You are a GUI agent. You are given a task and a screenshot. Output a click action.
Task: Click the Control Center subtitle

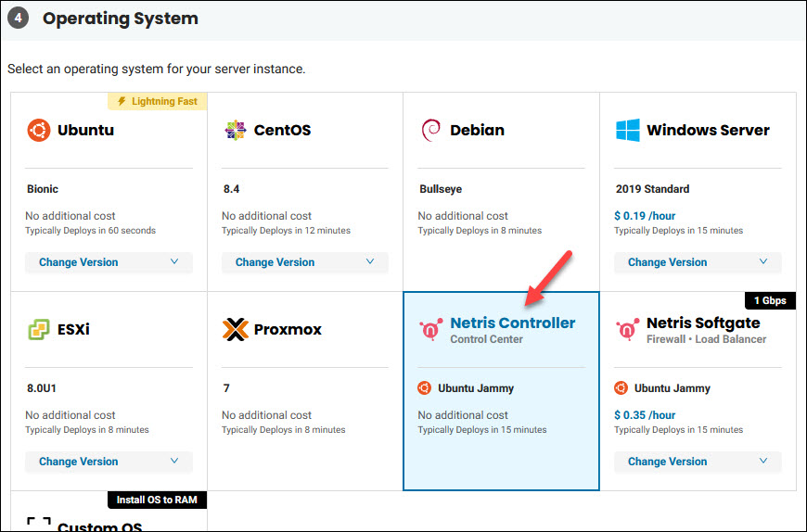tap(486, 339)
